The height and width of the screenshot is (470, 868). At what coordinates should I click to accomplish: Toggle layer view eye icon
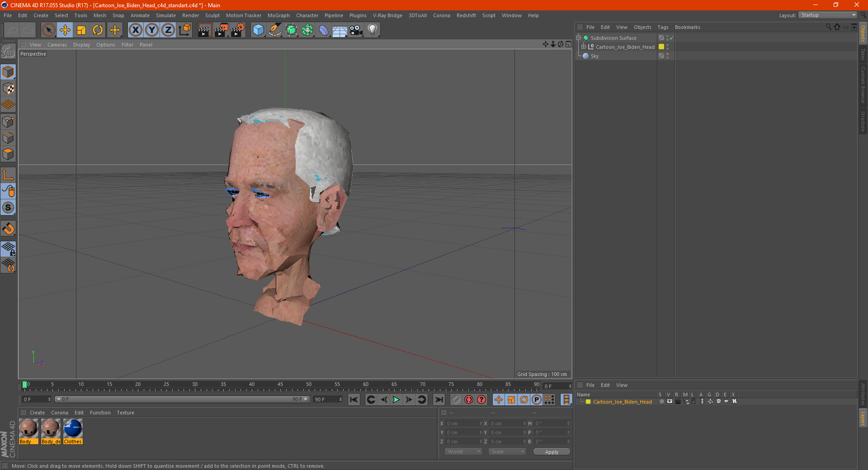pyautogui.click(x=670, y=401)
